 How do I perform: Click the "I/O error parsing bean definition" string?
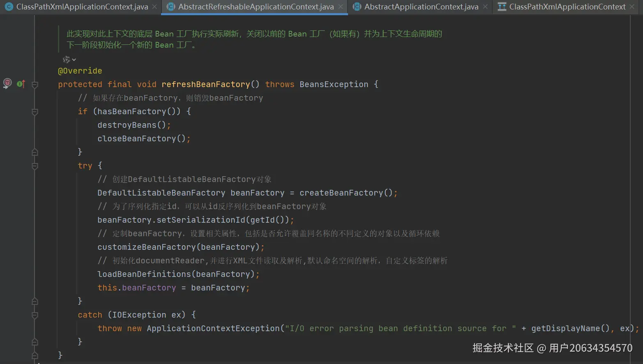[x=400, y=328]
